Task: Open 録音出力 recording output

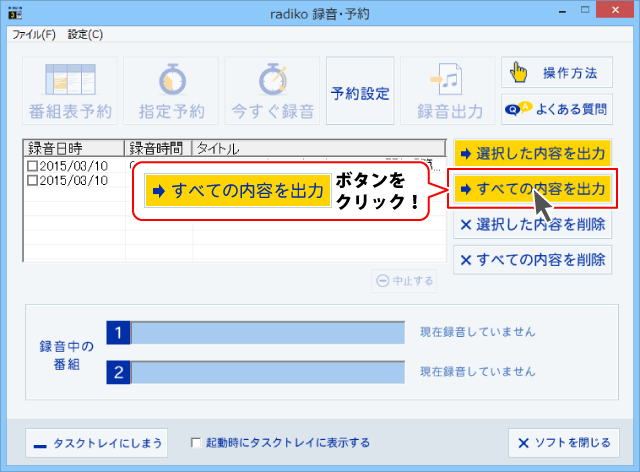Action: pos(448,91)
